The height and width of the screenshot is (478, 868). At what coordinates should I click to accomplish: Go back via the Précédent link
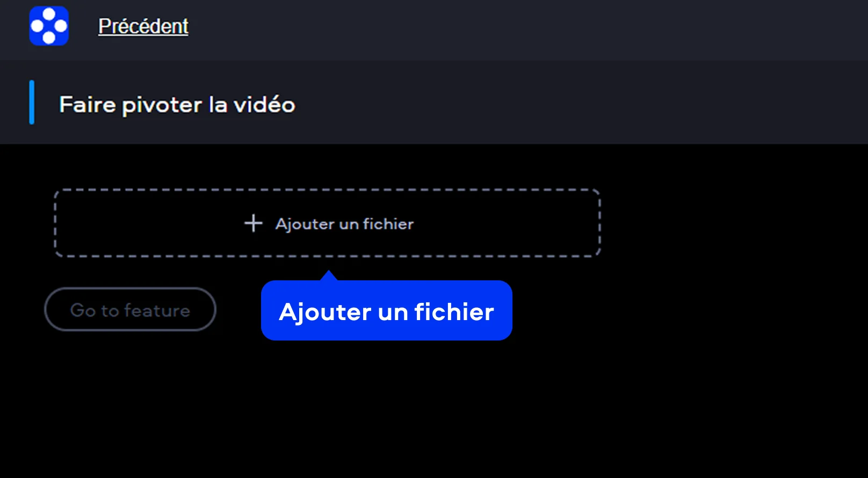click(143, 26)
